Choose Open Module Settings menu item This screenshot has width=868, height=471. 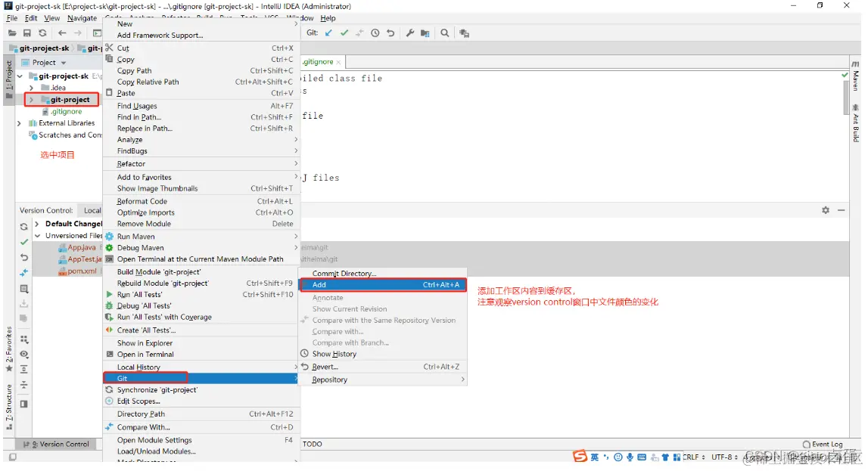201,440
